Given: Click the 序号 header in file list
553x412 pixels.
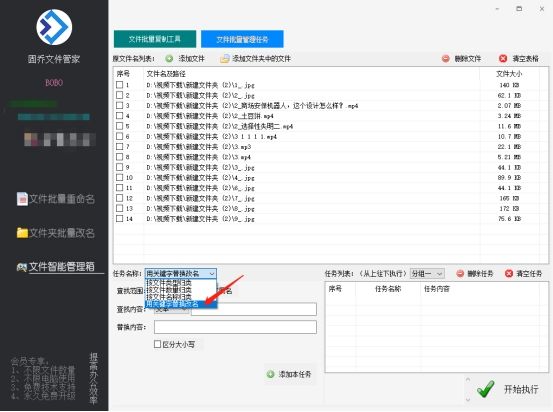Looking at the screenshot, I should point(123,74).
